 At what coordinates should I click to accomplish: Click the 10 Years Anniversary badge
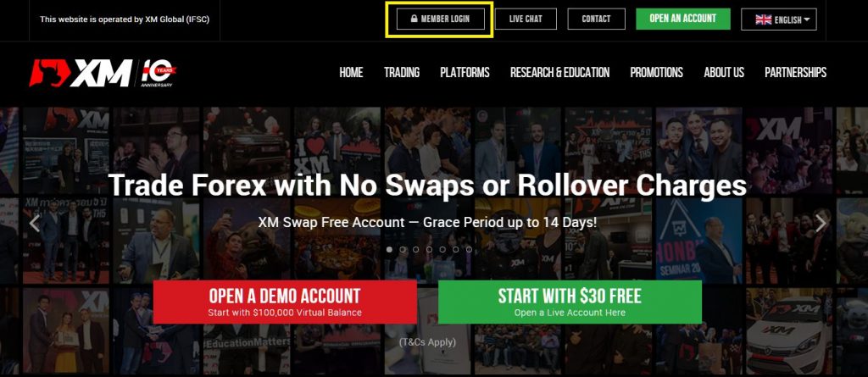(159, 73)
